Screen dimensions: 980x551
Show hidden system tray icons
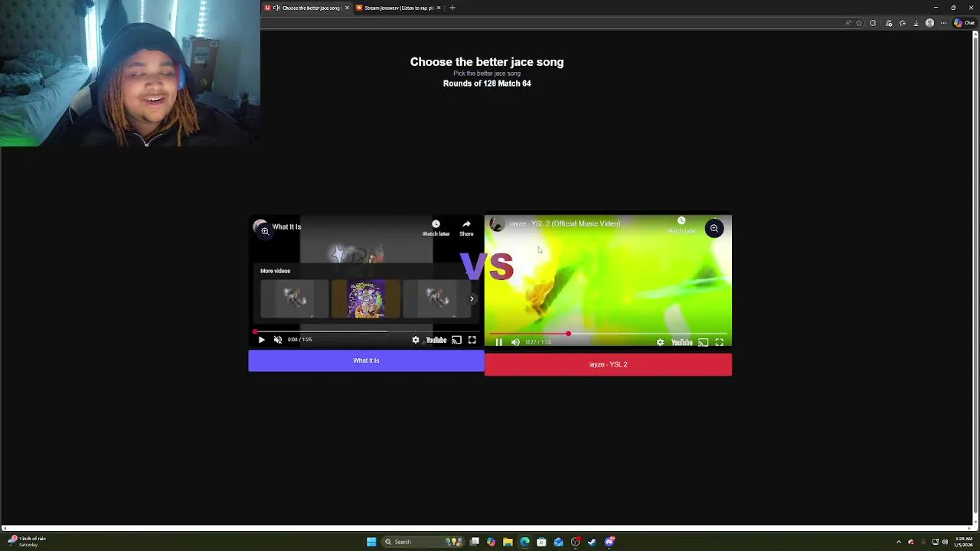tap(899, 542)
